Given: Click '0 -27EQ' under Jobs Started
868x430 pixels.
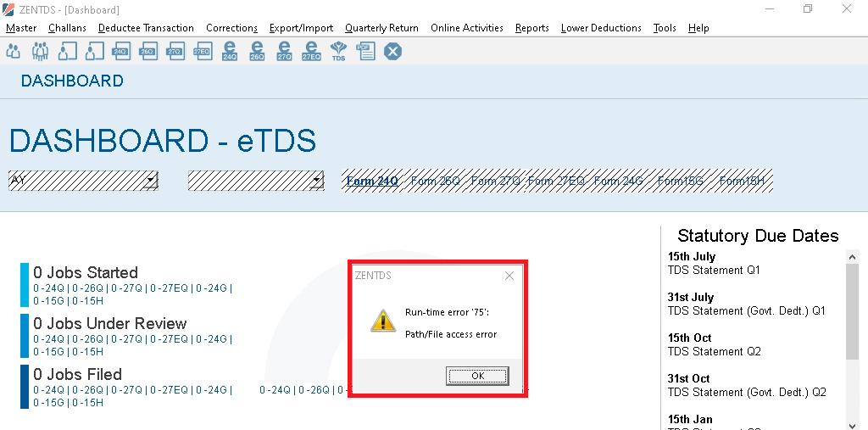Looking at the screenshot, I should tap(170, 288).
